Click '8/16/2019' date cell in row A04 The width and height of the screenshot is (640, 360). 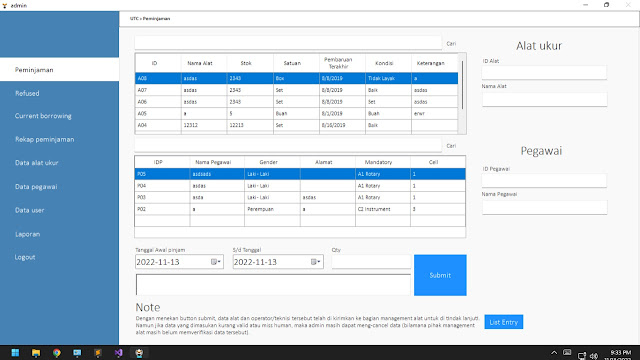coord(342,125)
